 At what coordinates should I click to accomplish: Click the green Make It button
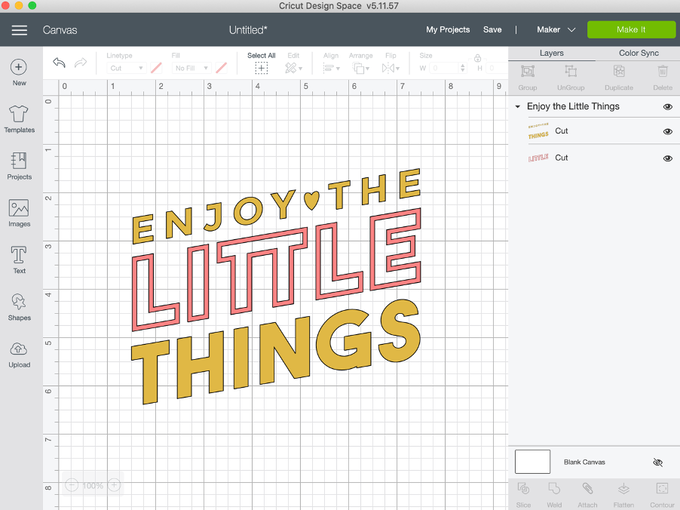[630, 30]
